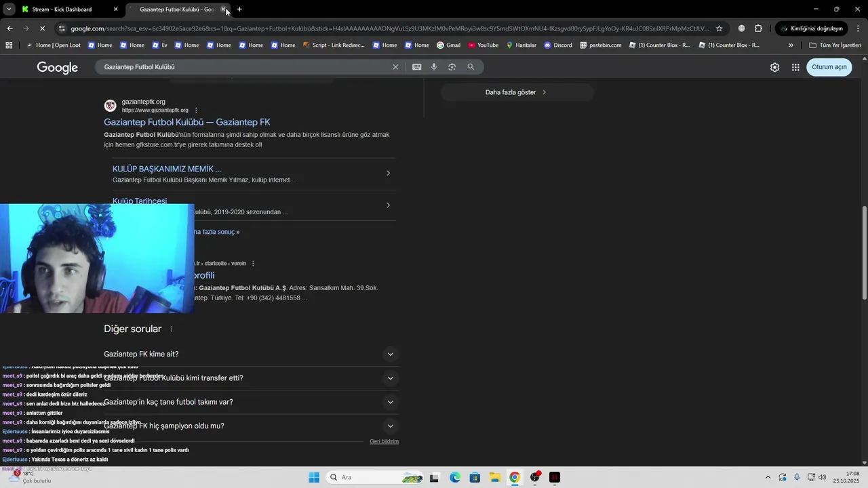Launch Microsoft Edge from the taskbar
Viewport: 868px width, 488px height.
click(455, 477)
